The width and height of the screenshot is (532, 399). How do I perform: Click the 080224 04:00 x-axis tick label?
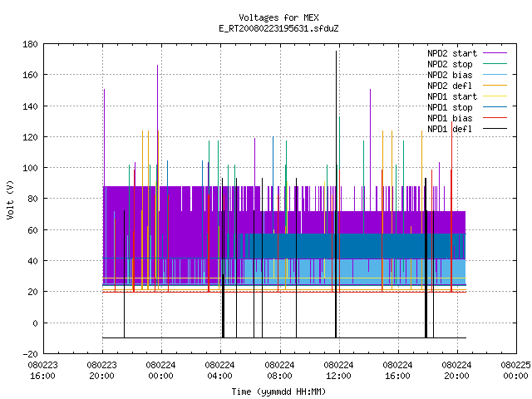pos(219,371)
